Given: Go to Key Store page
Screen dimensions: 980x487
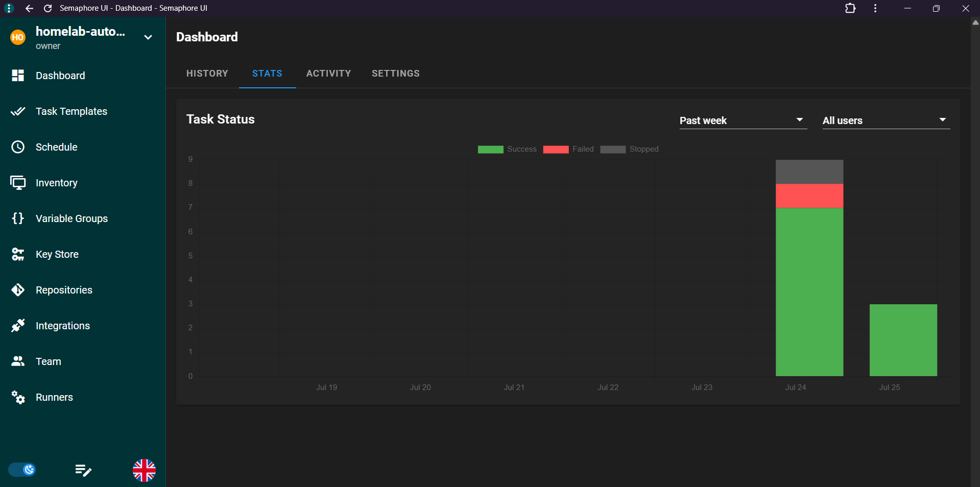Looking at the screenshot, I should click(x=57, y=254).
